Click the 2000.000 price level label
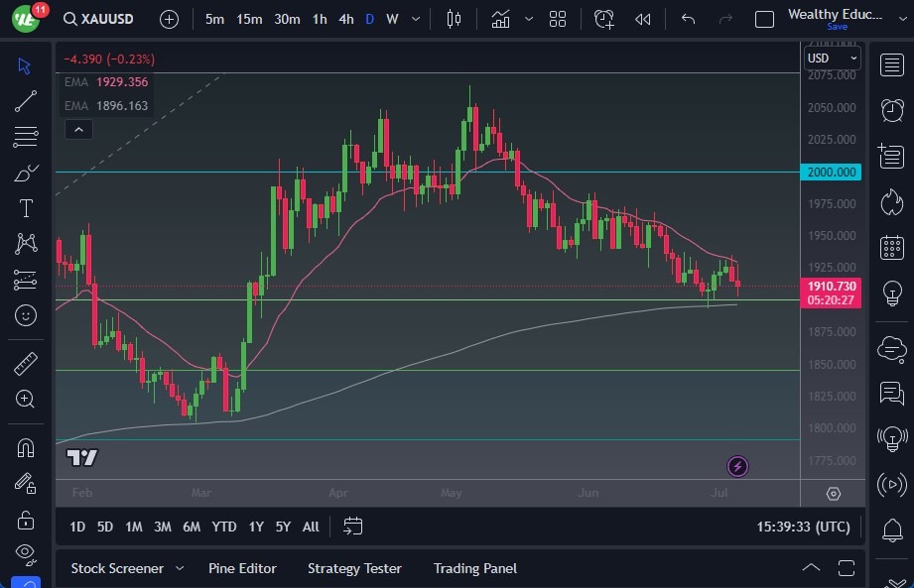 click(x=832, y=172)
